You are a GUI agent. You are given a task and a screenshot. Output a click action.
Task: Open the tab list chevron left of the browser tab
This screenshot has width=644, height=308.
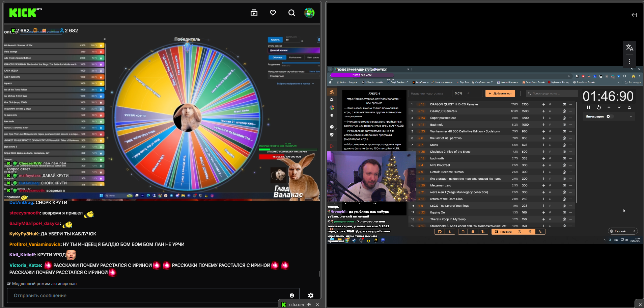point(330,69)
